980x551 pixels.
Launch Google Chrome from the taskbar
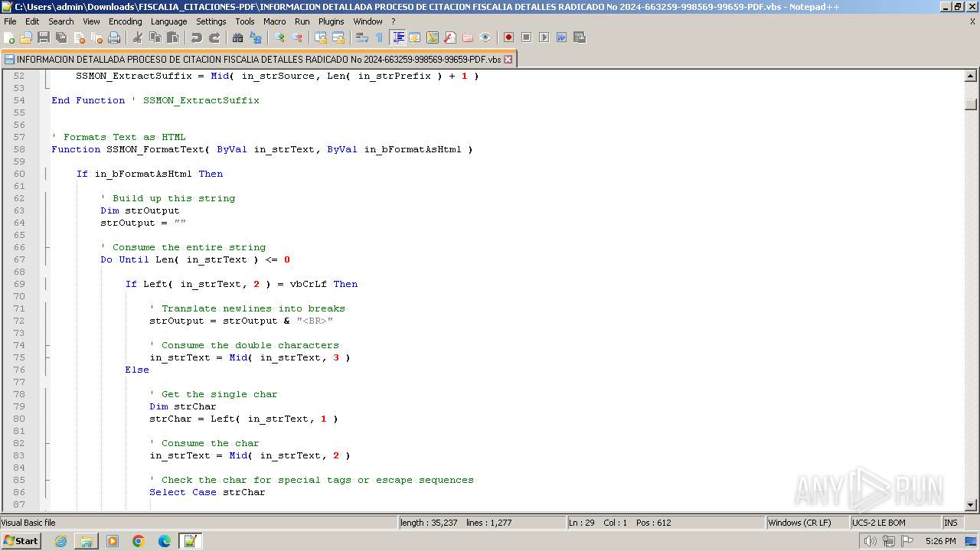click(139, 541)
